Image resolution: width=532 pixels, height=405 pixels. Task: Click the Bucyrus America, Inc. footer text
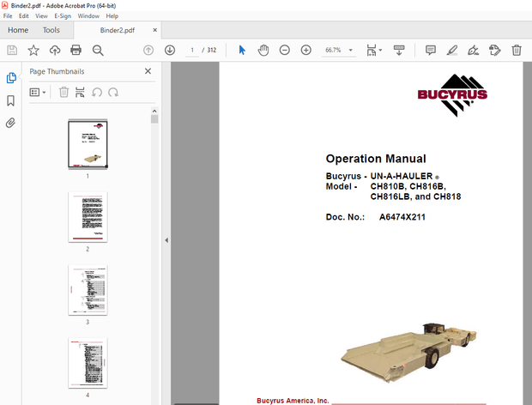click(293, 401)
